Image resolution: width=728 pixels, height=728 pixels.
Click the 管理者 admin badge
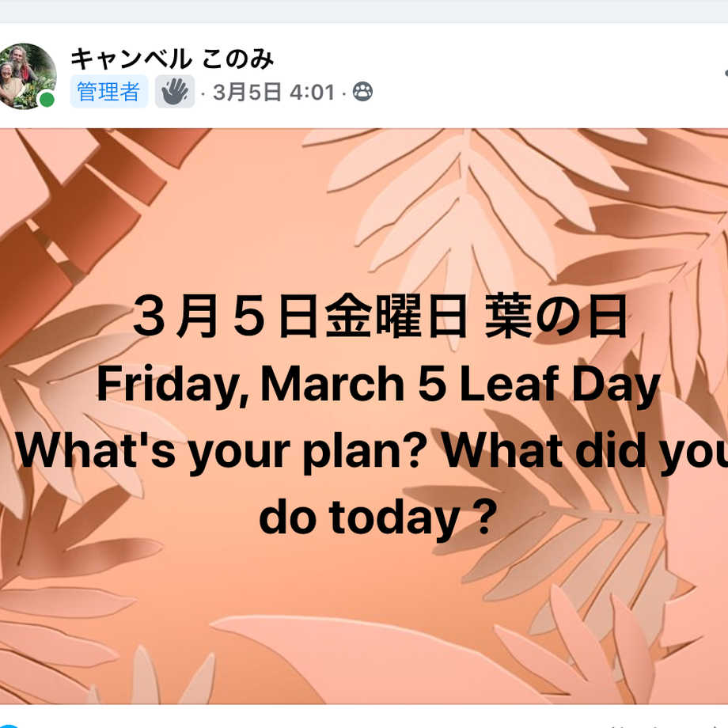[109, 92]
